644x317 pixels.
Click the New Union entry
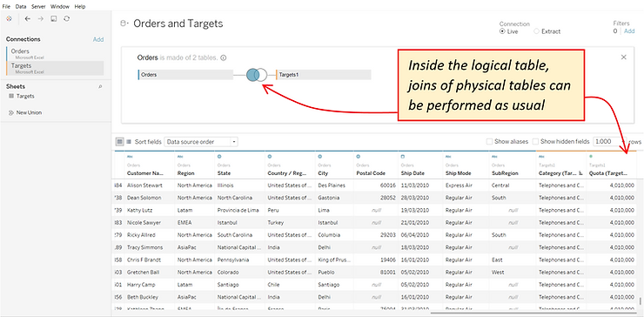click(x=29, y=112)
